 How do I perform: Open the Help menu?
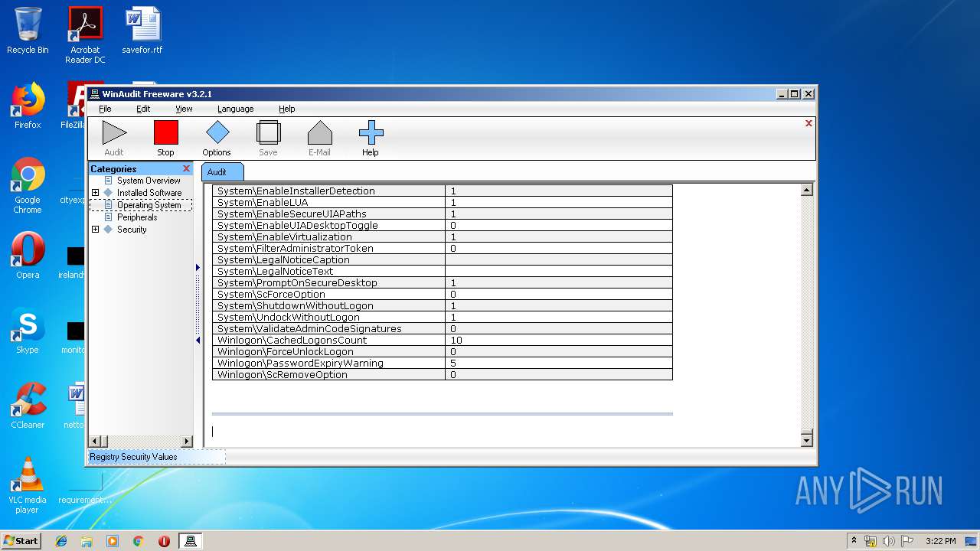pyautogui.click(x=286, y=109)
